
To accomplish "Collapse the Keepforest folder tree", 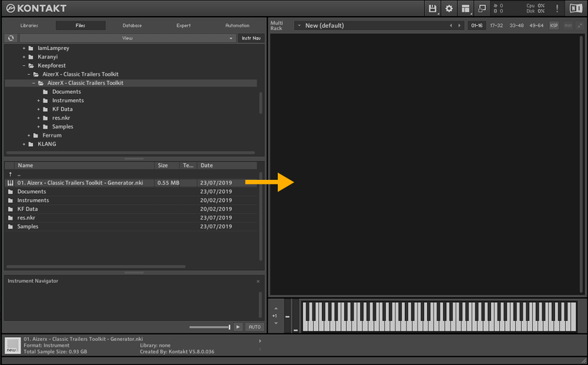I will (x=24, y=65).
